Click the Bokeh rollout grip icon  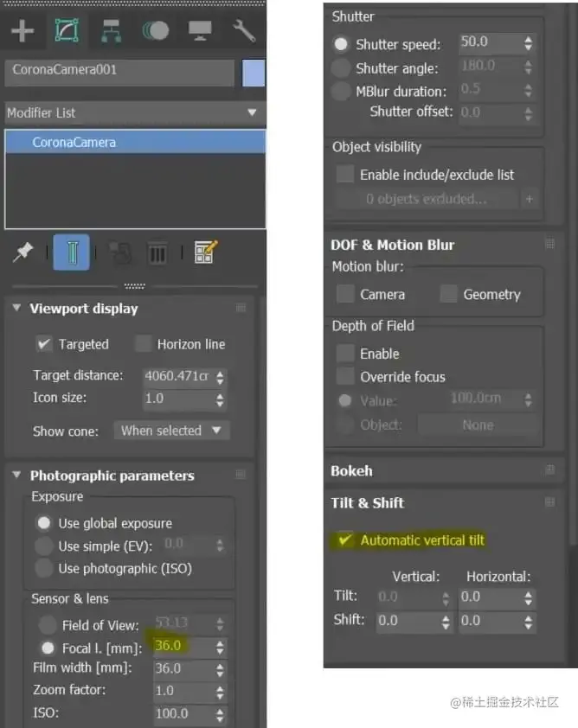pos(549,469)
